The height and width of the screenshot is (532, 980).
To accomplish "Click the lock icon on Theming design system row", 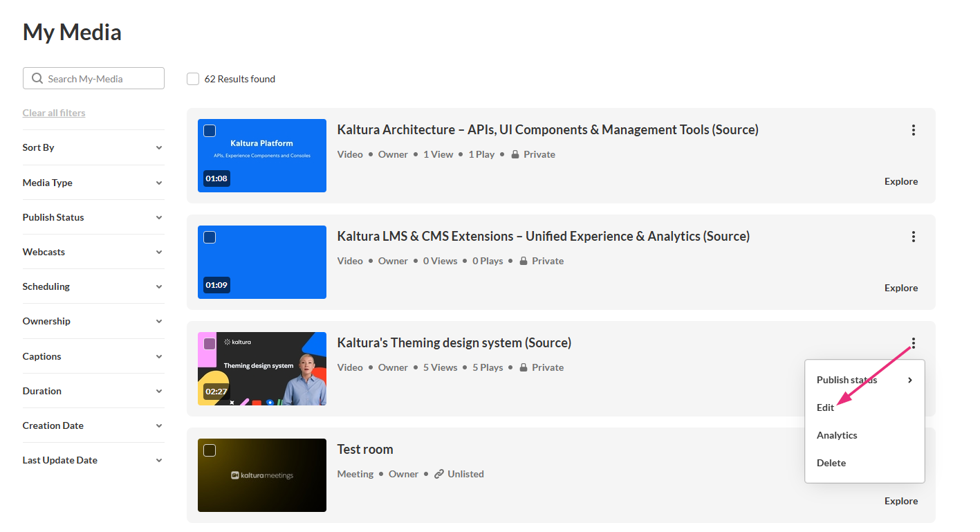I will click(x=524, y=368).
